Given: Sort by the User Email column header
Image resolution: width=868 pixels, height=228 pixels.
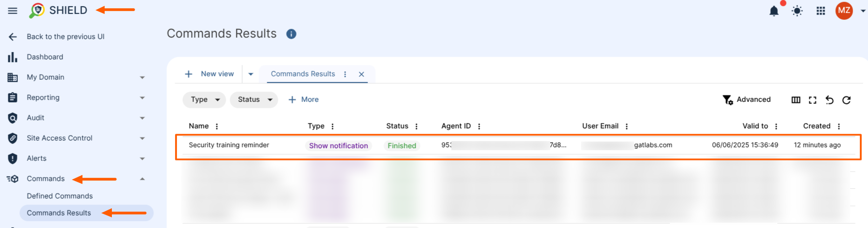Looking at the screenshot, I should click(600, 126).
